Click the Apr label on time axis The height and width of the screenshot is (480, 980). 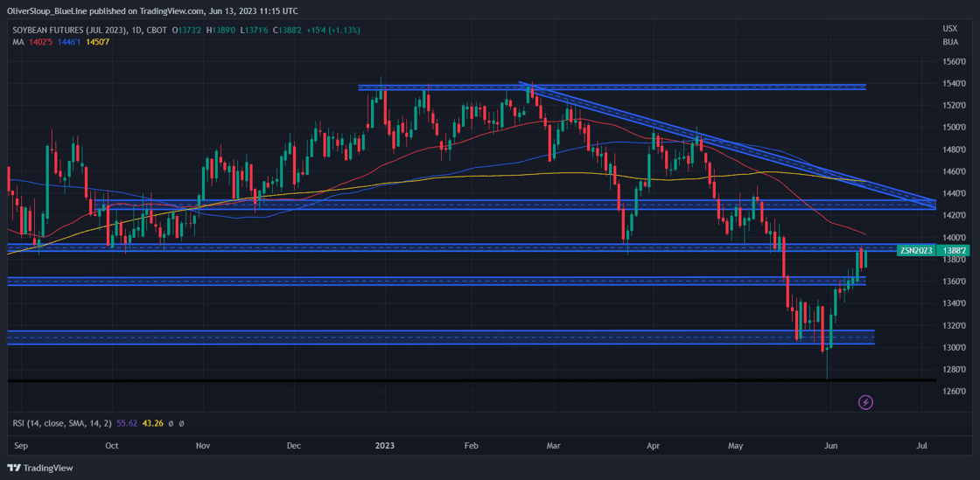(653, 446)
